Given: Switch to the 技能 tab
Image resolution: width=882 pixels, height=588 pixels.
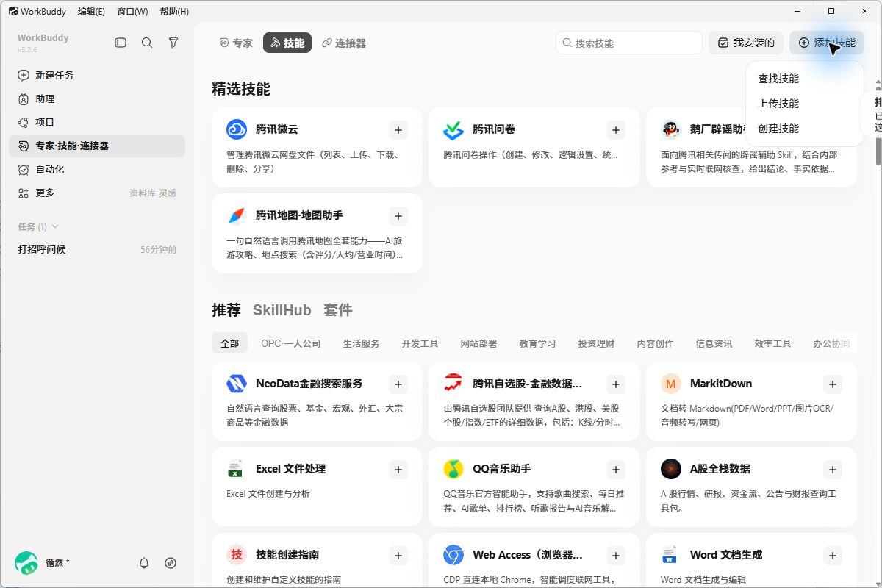Looking at the screenshot, I should click(287, 43).
